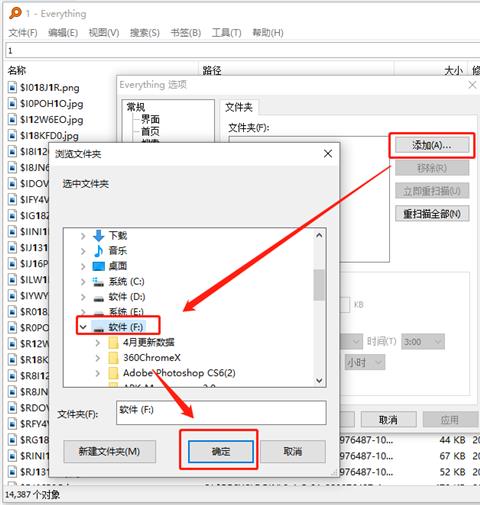Select 界面 in the options tree
The height and width of the screenshot is (505, 480).
tap(150, 119)
